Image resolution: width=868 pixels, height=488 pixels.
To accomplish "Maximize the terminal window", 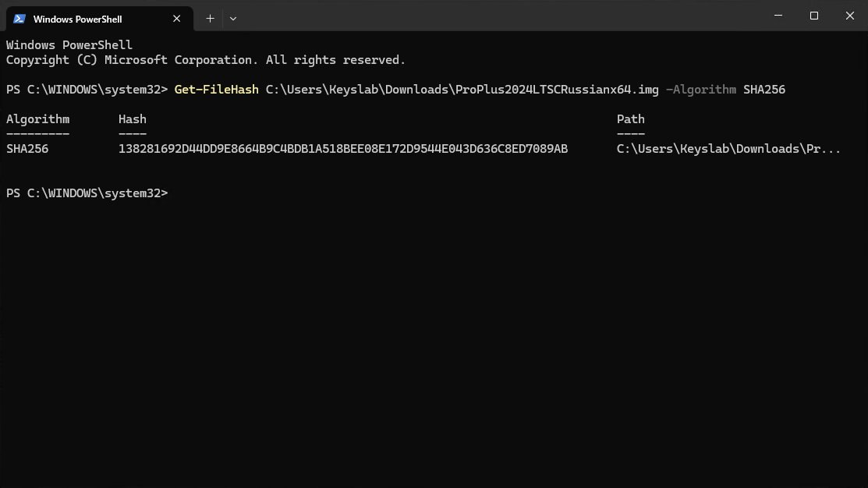I will coord(813,16).
